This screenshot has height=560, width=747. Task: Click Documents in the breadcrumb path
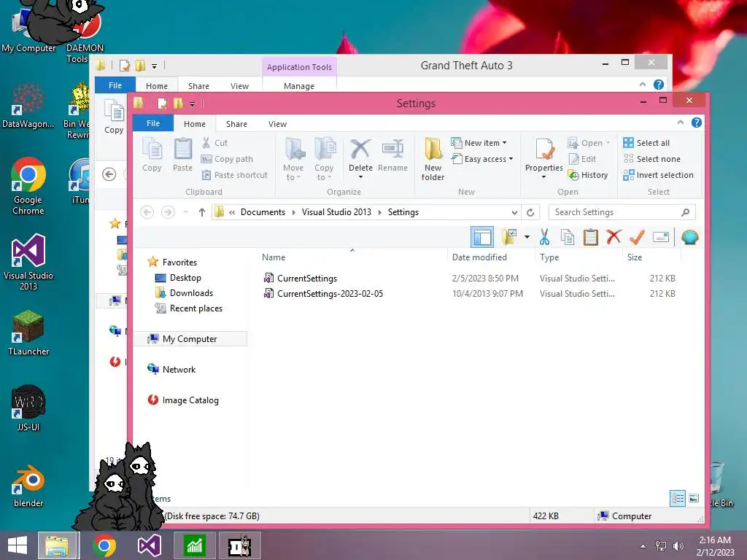tap(263, 212)
